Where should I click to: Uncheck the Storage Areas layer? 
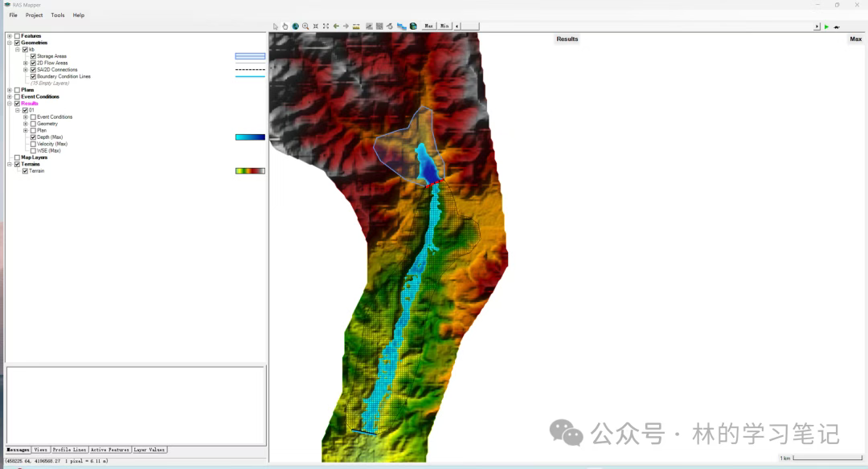pos(33,56)
